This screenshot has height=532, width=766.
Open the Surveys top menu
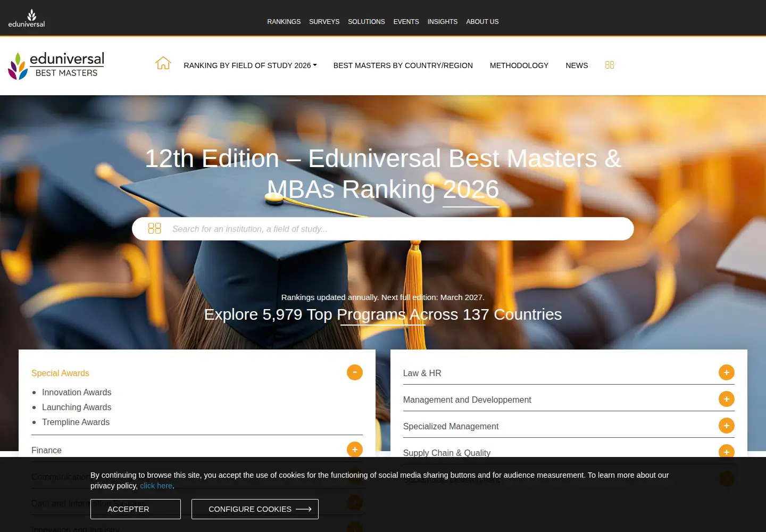(324, 22)
